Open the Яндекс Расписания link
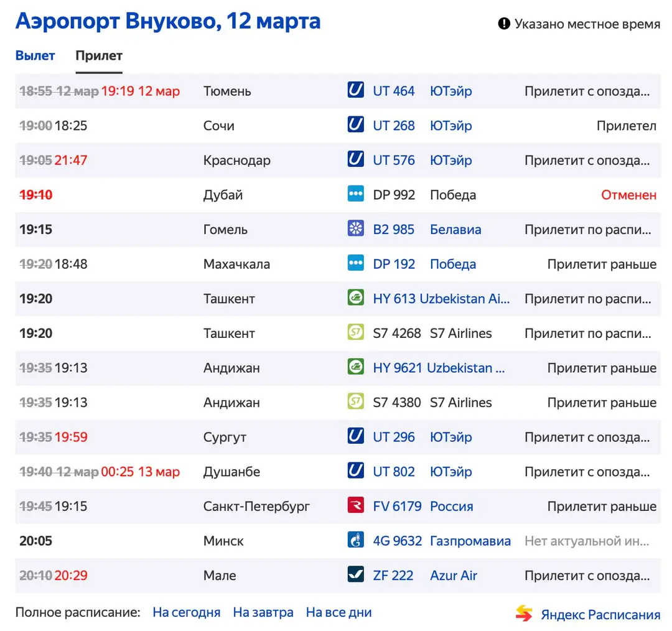 pyautogui.click(x=600, y=614)
